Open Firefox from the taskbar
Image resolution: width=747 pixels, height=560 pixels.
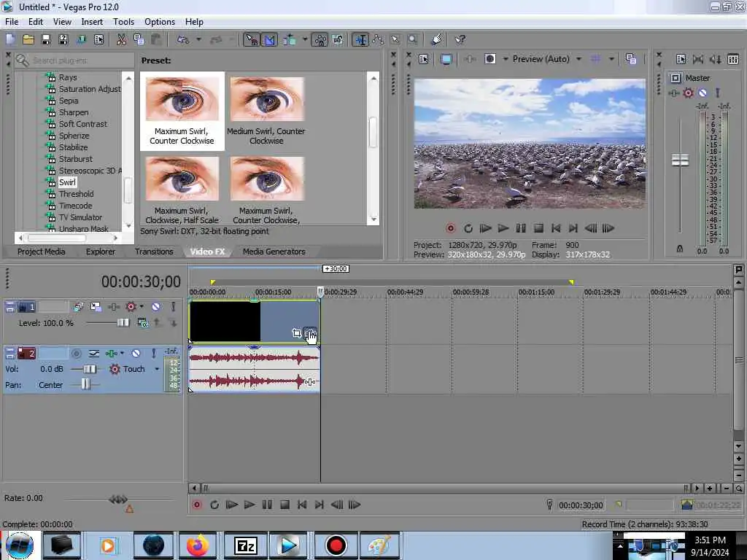pyautogui.click(x=198, y=545)
